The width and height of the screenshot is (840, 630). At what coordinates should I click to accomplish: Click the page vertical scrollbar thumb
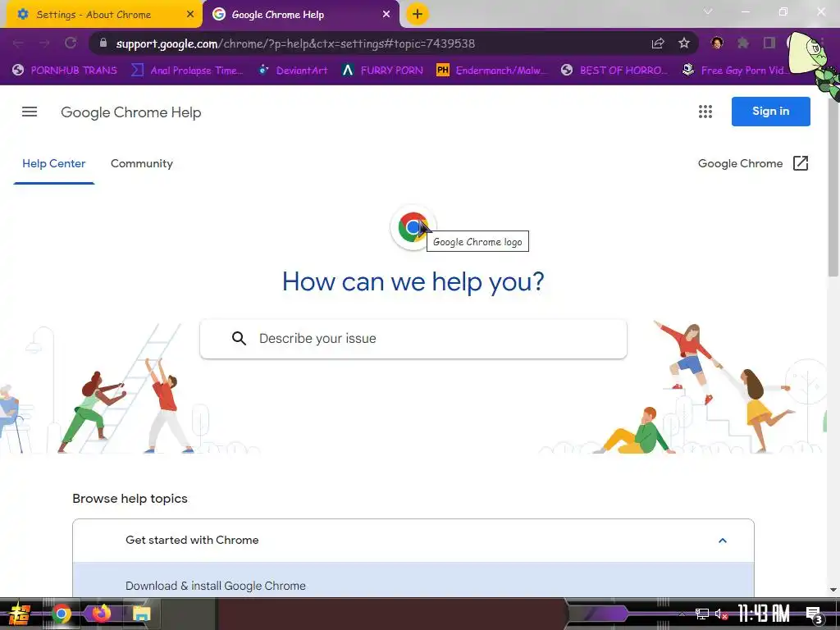click(833, 188)
